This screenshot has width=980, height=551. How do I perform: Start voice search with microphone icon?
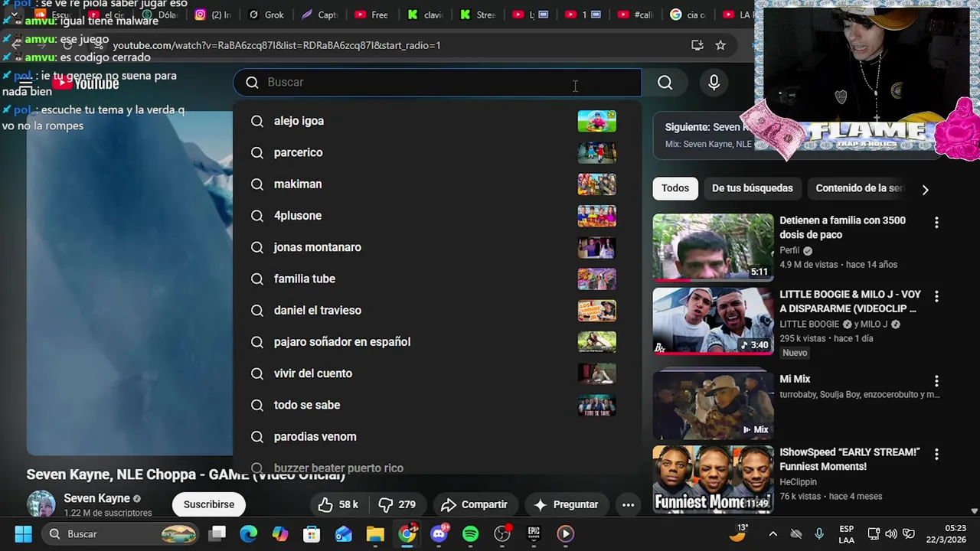(x=714, y=83)
